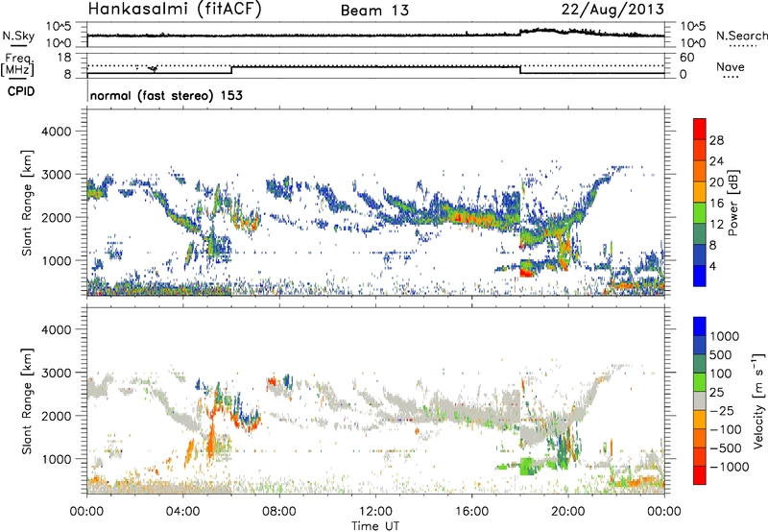
Task: Click the '18' frequency axis tick label
Action: click(64, 58)
